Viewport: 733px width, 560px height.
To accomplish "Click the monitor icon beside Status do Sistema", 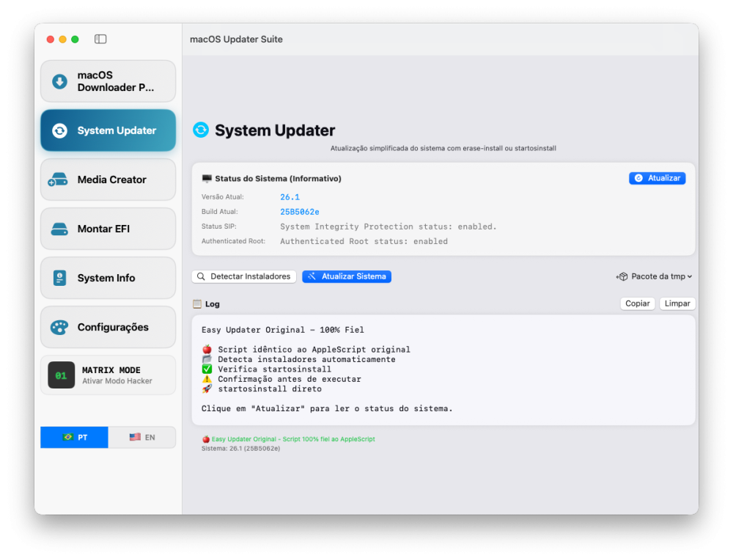I will (x=207, y=179).
